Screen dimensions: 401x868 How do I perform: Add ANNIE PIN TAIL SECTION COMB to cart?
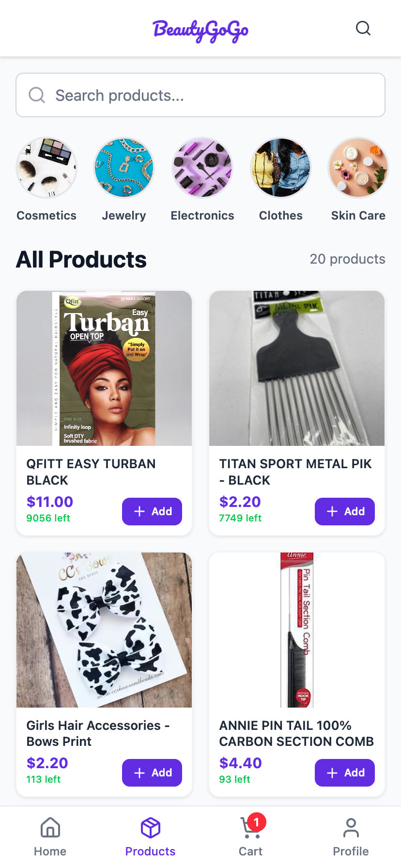point(344,773)
